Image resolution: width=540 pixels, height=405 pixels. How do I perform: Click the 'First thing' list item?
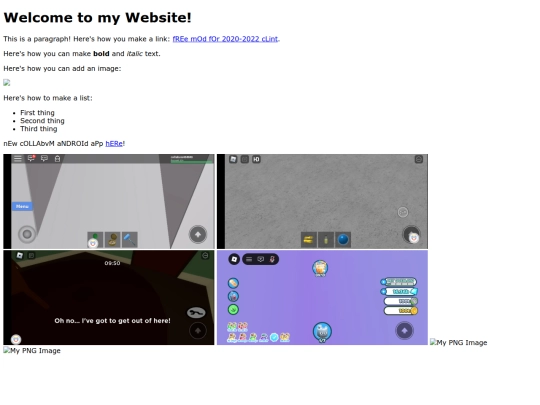pyautogui.click(x=37, y=113)
